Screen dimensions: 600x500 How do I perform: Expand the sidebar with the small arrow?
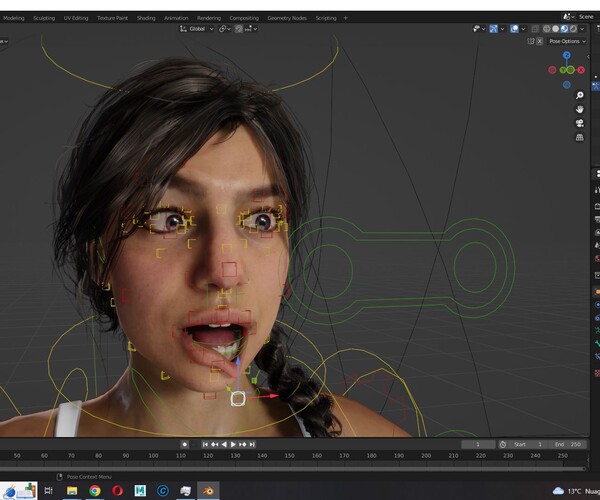pos(588,57)
